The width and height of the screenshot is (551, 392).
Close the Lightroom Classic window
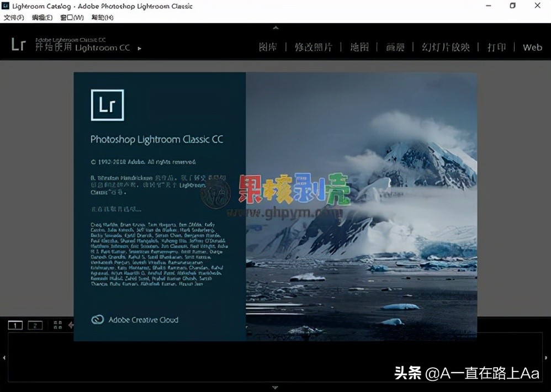coord(538,6)
